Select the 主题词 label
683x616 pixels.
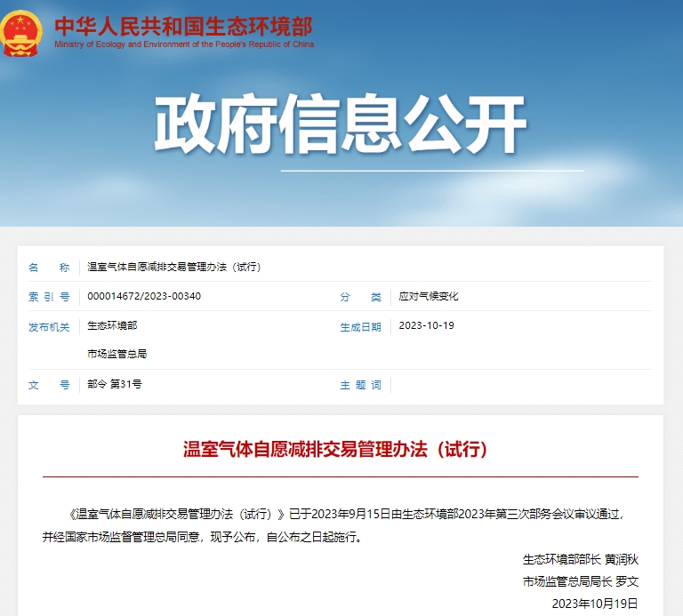(361, 385)
